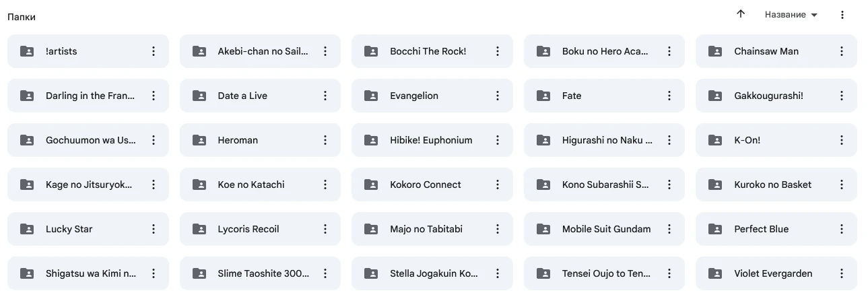Open the Hibike! Euphonium folder
This screenshot has height=301, width=868.
pos(431,140)
